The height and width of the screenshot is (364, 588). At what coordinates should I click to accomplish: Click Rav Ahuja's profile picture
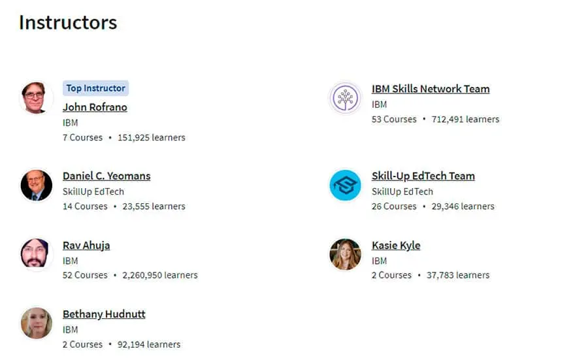click(37, 254)
